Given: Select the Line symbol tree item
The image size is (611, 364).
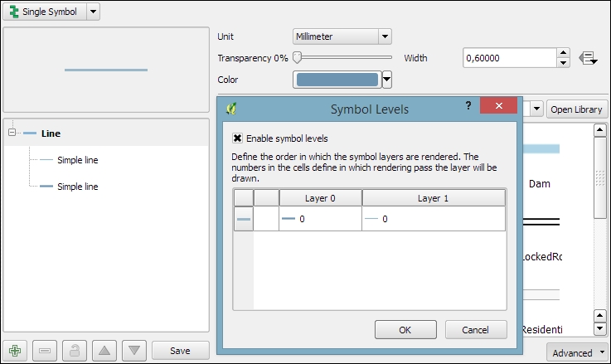Looking at the screenshot, I should coord(51,133).
